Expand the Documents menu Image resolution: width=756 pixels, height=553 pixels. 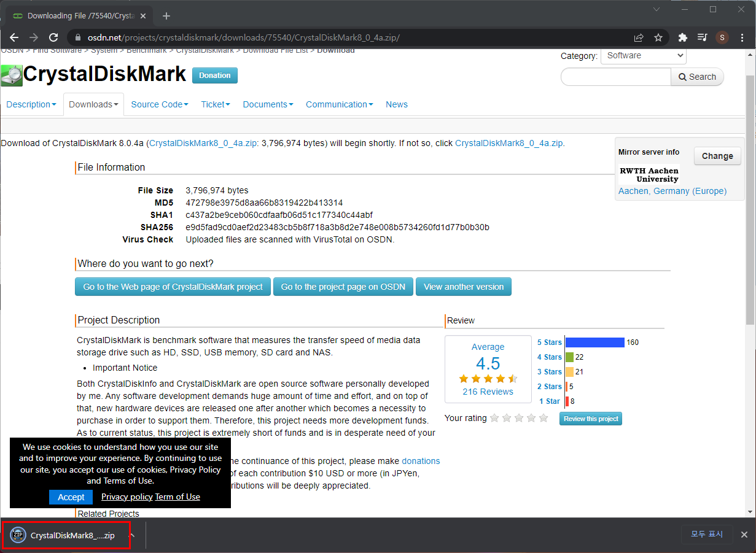(x=268, y=104)
